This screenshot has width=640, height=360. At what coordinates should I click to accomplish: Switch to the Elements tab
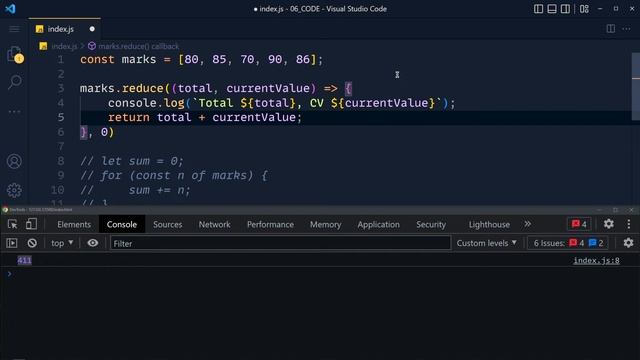(x=74, y=224)
